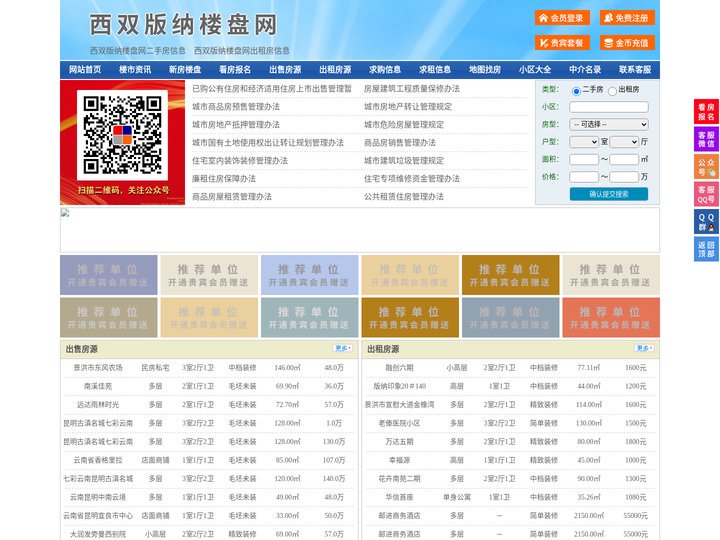
Task: Click the 返回顶部 back-to-top icon
Action: (x=706, y=249)
